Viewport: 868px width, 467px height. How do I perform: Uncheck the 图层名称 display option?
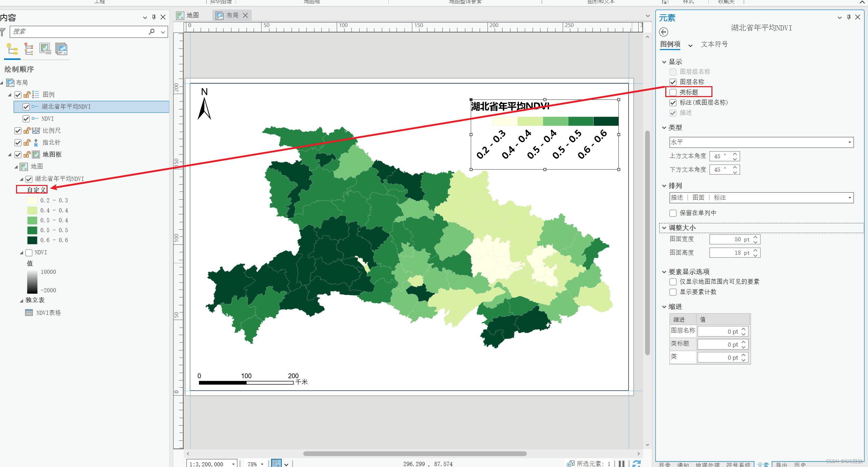tap(673, 82)
